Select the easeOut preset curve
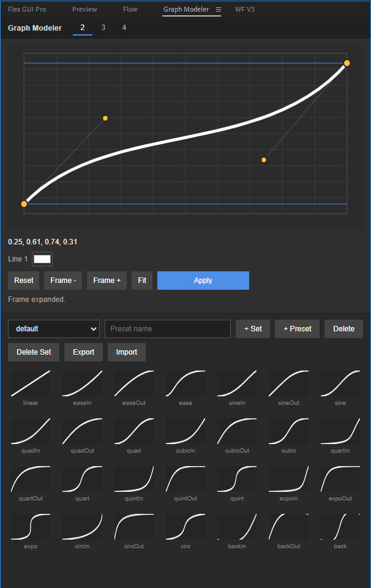The height and width of the screenshot is (588, 371). [134, 383]
